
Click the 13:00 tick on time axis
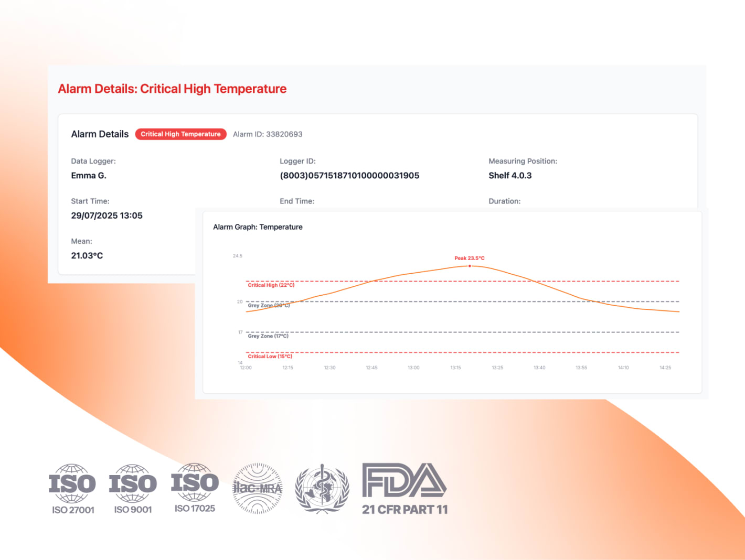click(x=413, y=368)
